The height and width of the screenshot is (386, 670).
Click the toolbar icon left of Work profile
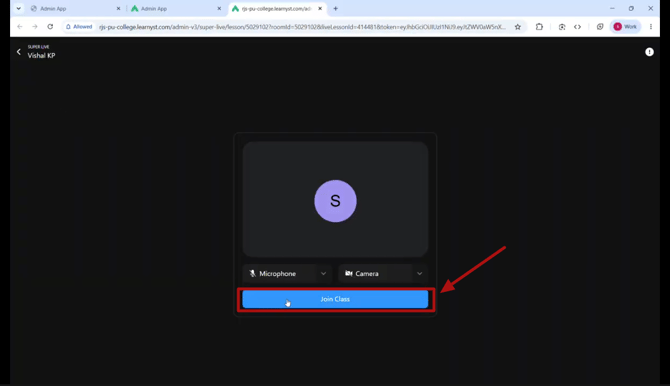[600, 27]
